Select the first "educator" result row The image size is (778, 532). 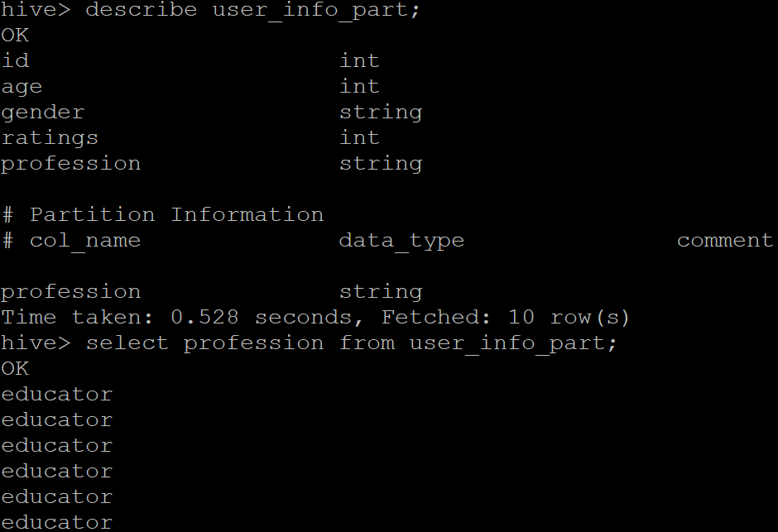pyautogui.click(x=57, y=395)
